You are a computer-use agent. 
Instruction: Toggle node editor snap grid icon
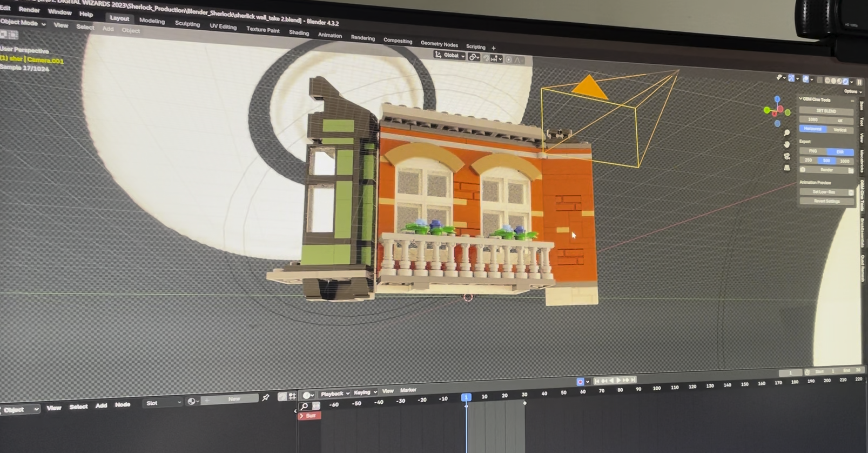(292, 396)
